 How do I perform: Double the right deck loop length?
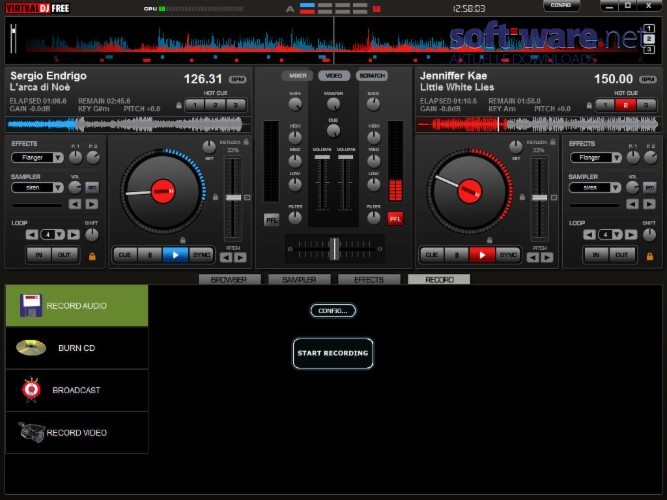click(631, 234)
